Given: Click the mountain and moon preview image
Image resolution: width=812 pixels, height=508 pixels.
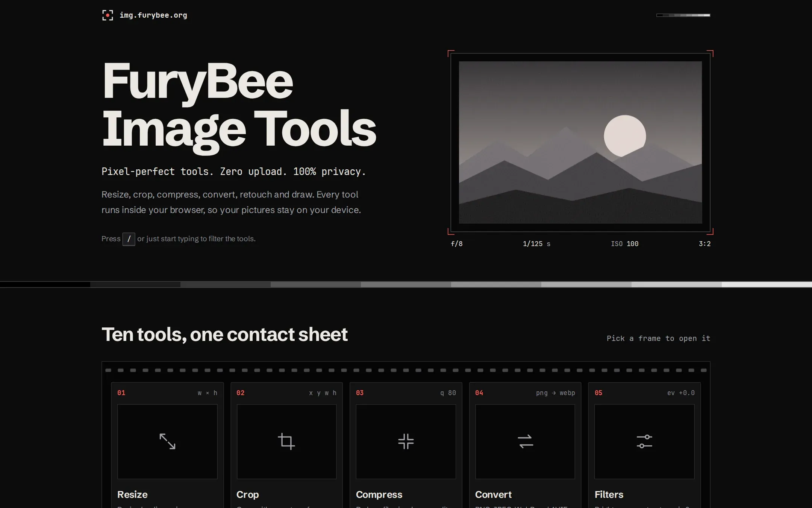Looking at the screenshot, I should 580,142.
